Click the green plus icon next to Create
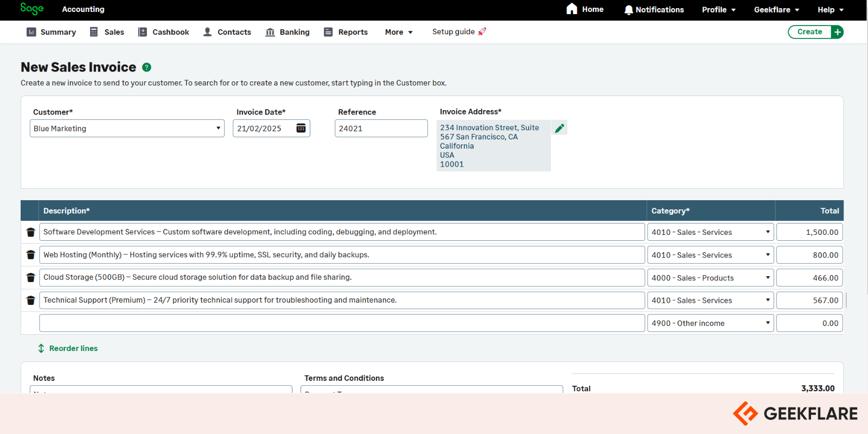Viewport: 868px width, 434px height. pyautogui.click(x=837, y=32)
